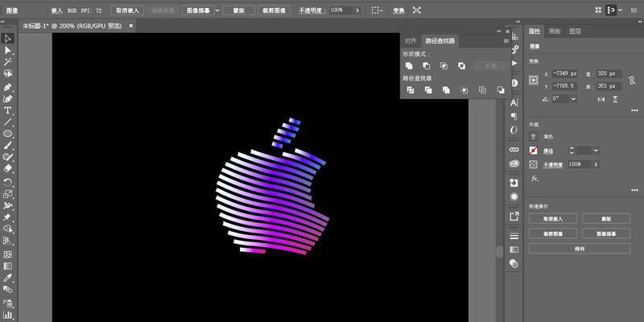Pick the Magic Wand tool
Viewport: 644px width, 322px height.
7,62
